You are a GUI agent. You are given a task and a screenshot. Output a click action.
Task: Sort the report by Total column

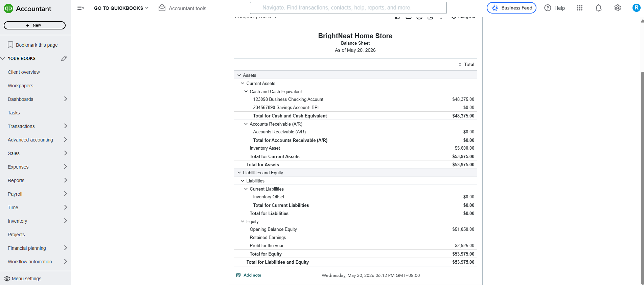coord(466,64)
